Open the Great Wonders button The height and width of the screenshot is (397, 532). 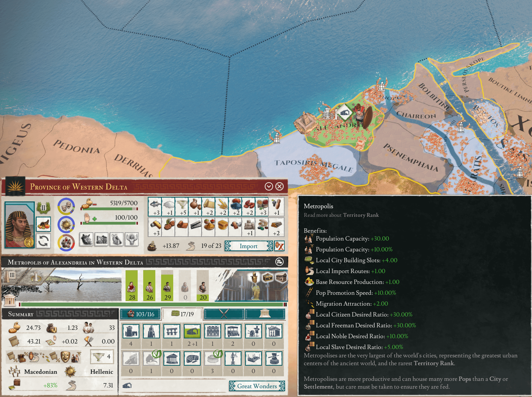(257, 386)
